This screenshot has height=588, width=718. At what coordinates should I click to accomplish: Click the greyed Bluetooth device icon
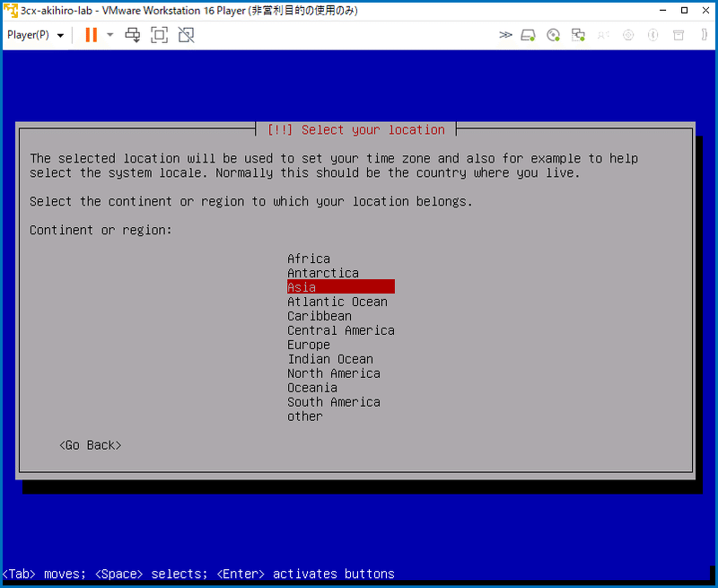[x=653, y=35]
